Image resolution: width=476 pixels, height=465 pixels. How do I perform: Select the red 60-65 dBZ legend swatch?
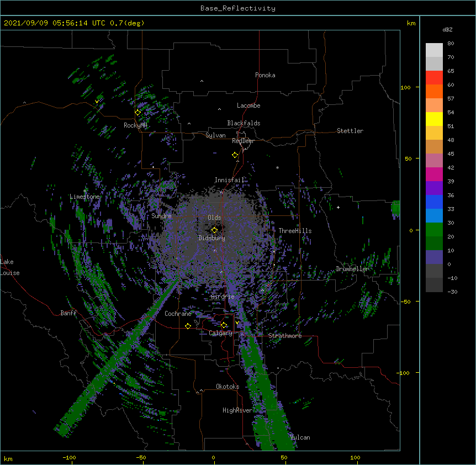click(434, 78)
